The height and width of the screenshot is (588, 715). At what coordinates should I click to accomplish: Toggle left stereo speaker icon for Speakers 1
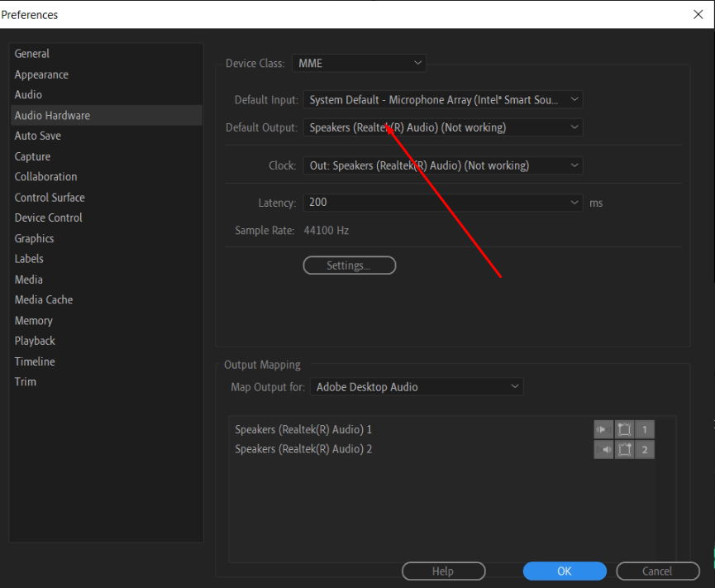(603, 429)
